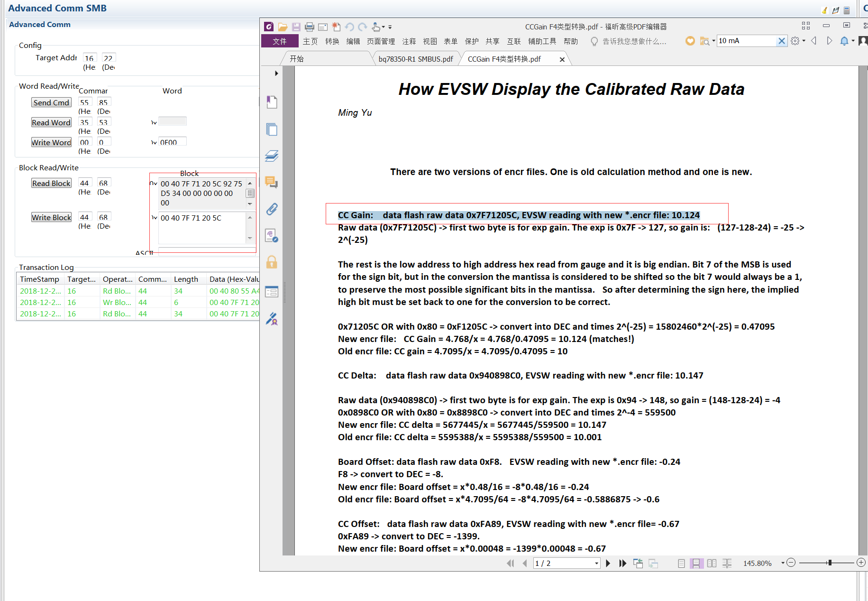Open the 主页 ribbon tab

[x=311, y=41]
